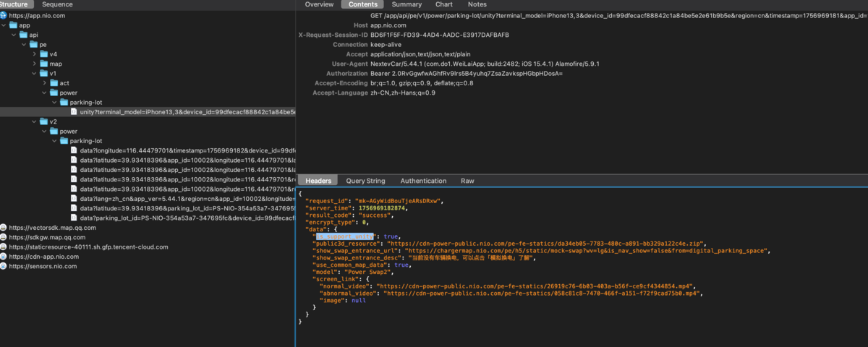This screenshot has height=347, width=868.
Task: Select the Headers response tab
Action: tap(318, 181)
